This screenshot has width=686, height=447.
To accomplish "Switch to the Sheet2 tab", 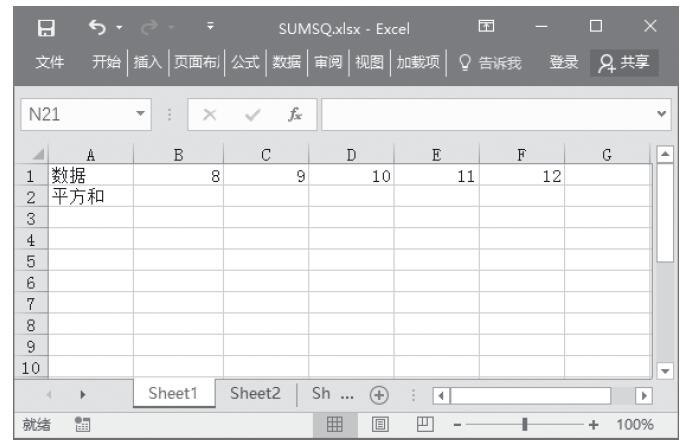I will point(255,394).
